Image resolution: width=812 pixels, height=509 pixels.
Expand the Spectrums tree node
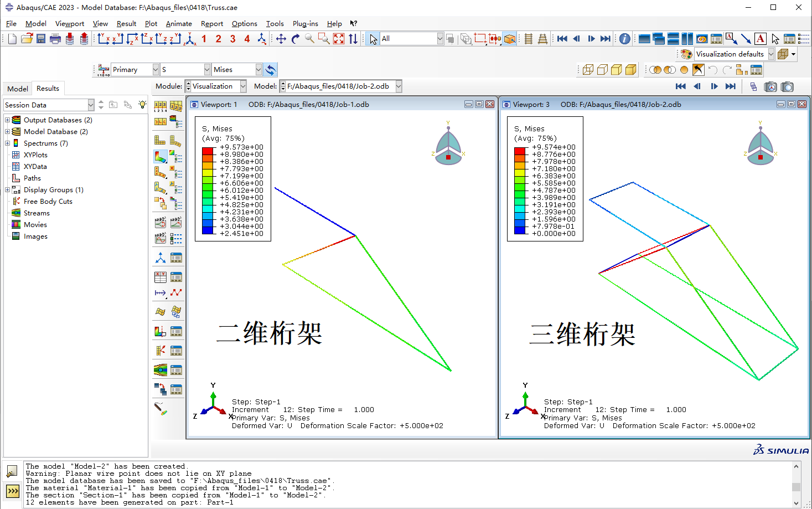click(7, 143)
